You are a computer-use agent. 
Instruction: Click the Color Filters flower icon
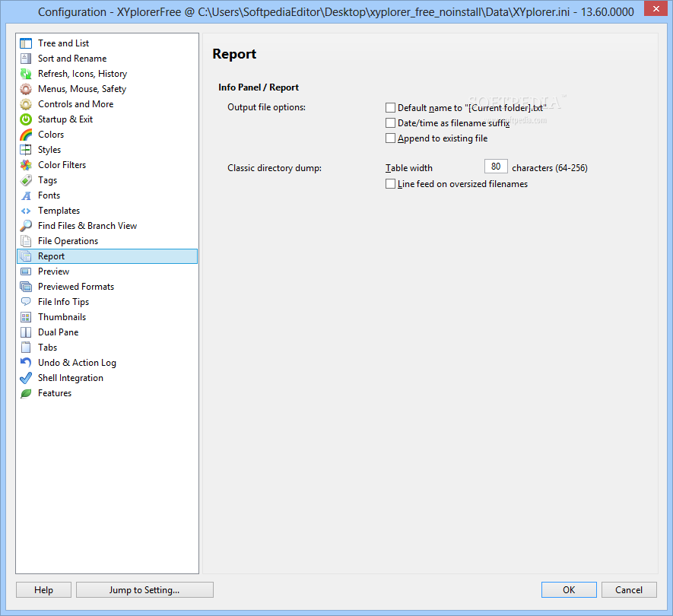click(26, 165)
